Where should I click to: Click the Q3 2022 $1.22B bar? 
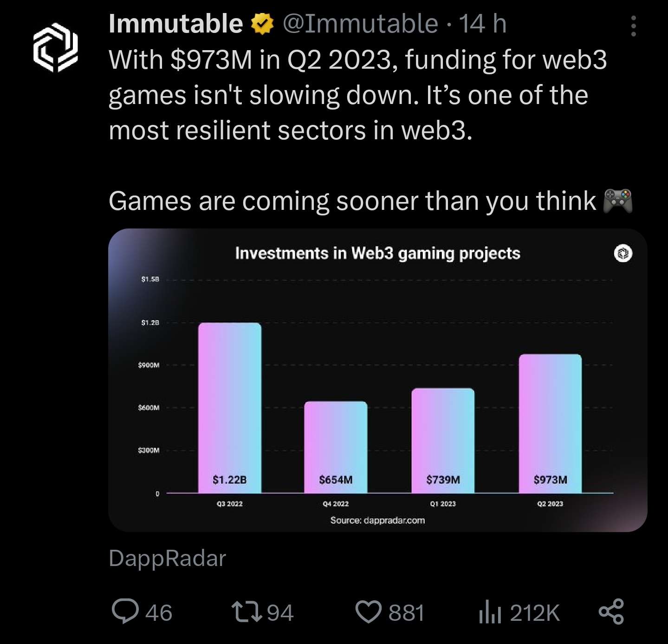pyautogui.click(x=229, y=408)
